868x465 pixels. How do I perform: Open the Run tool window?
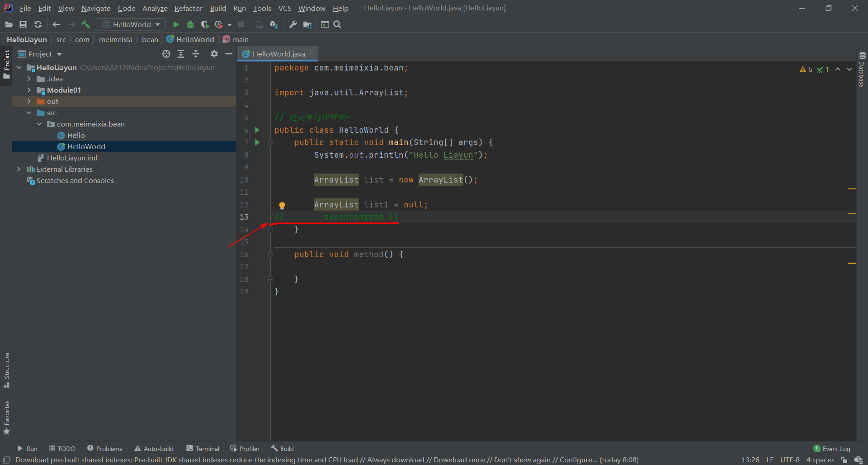pos(27,448)
